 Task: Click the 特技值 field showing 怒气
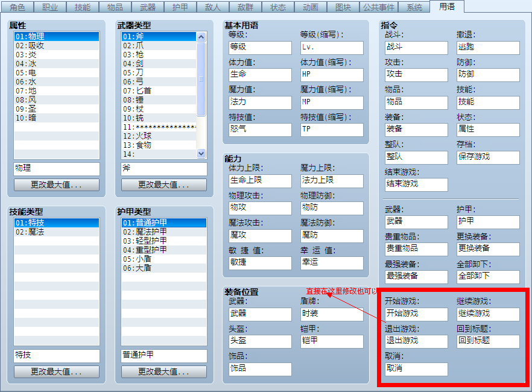[x=260, y=130]
